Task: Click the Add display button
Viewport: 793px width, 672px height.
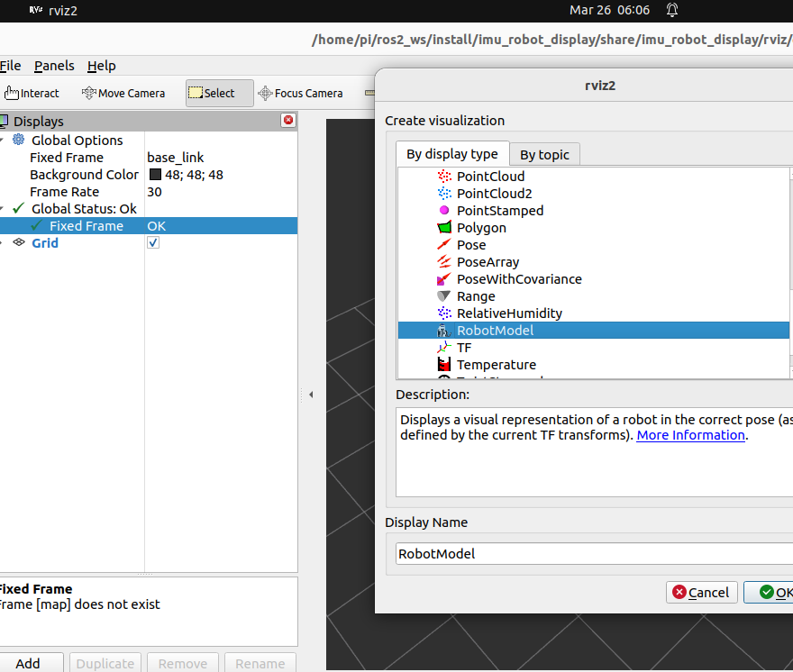Action: [x=28, y=663]
